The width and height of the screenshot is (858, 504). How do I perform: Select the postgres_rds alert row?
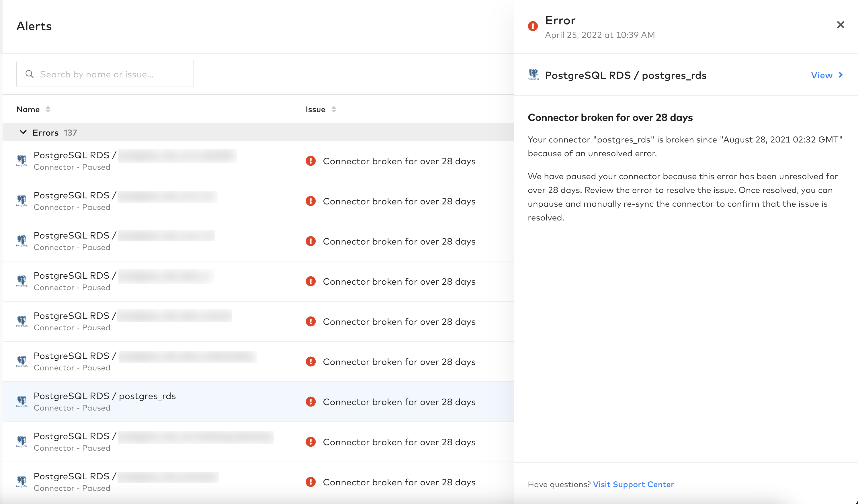[258, 402]
